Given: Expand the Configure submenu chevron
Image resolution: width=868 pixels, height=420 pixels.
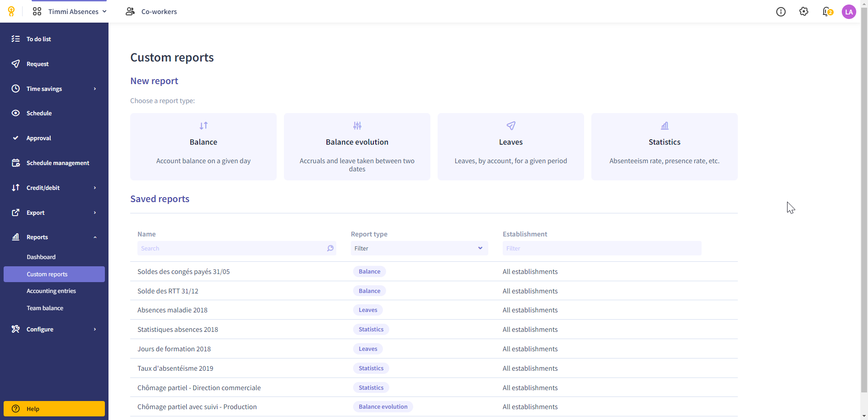Looking at the screenshot, I should coord(95,329).
